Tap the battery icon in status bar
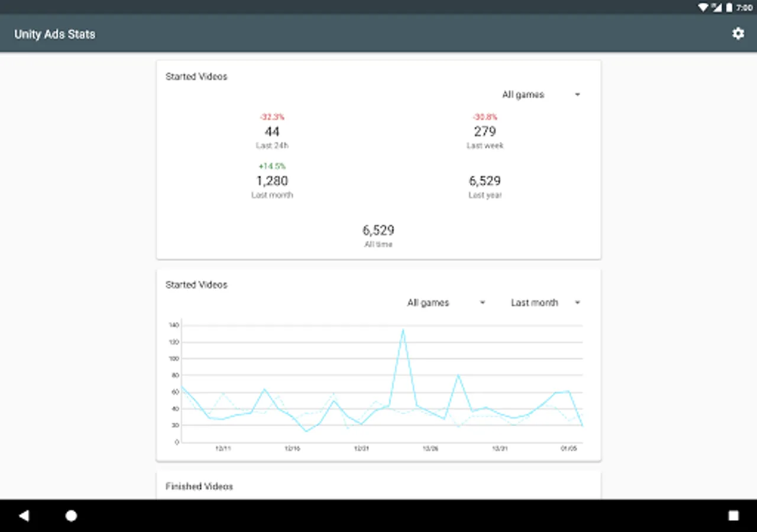The width and height of the screenshot is (757, 532). coord(729,7)
